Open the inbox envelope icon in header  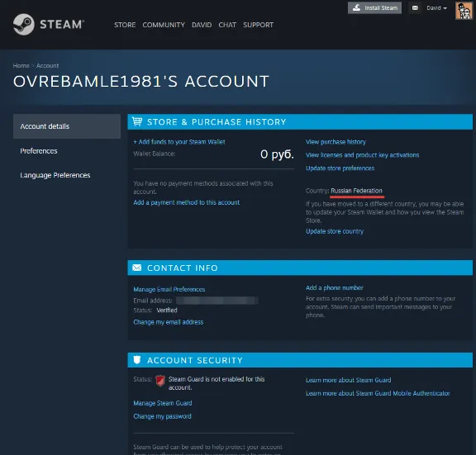click(415, 8)
